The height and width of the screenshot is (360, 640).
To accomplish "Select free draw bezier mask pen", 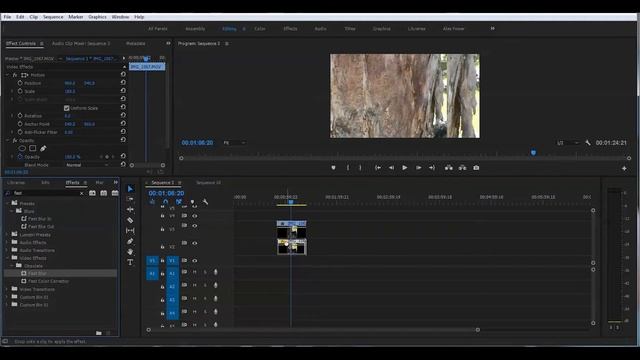I will [x=43, y=149].
